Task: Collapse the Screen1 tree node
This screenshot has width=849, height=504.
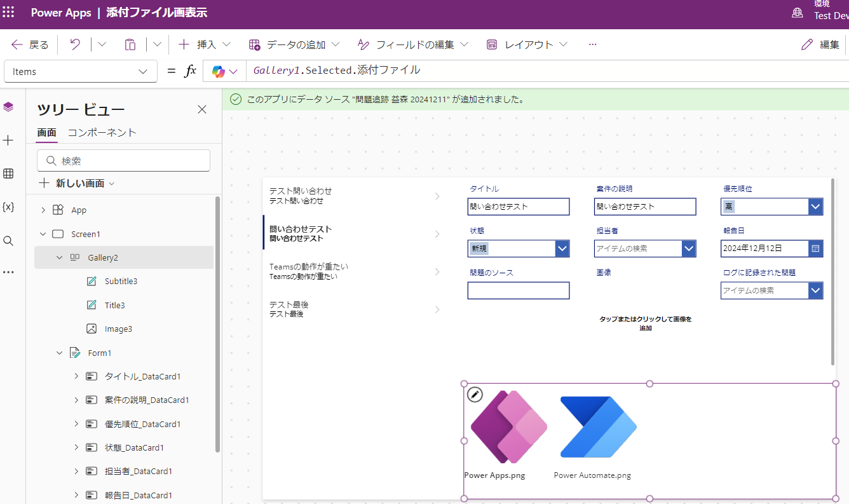Action: tap(43, 234)
